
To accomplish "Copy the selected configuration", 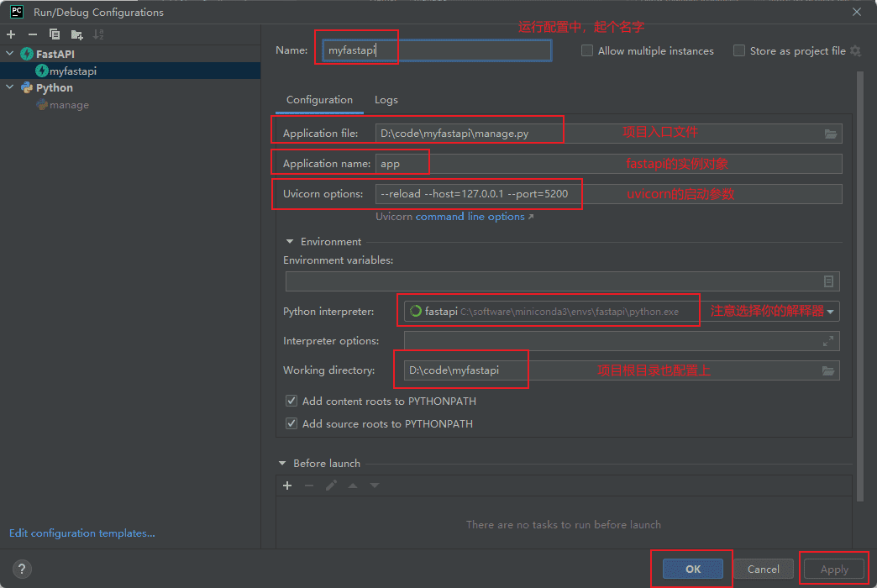I will click(55, 34).
